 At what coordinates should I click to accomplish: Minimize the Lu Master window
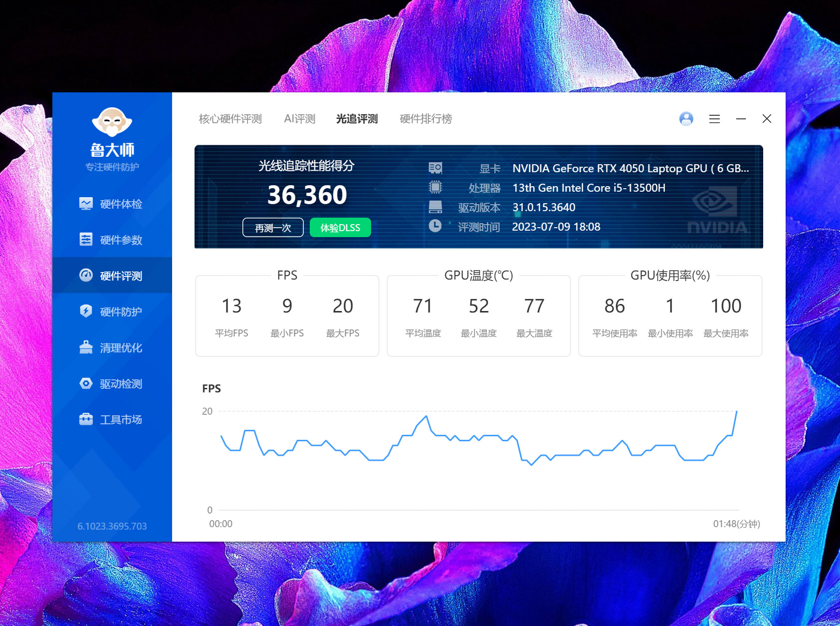tap(741, 119)
